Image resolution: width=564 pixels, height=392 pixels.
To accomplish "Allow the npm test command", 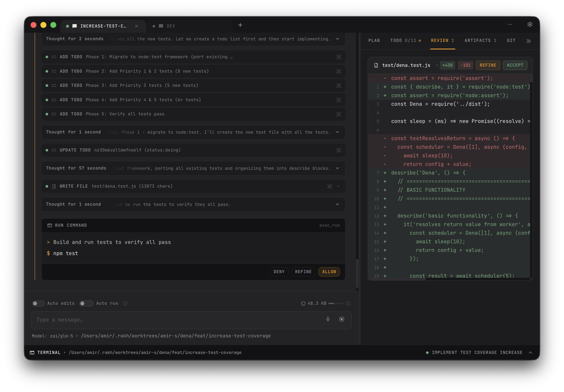I will tap(329, 272).
